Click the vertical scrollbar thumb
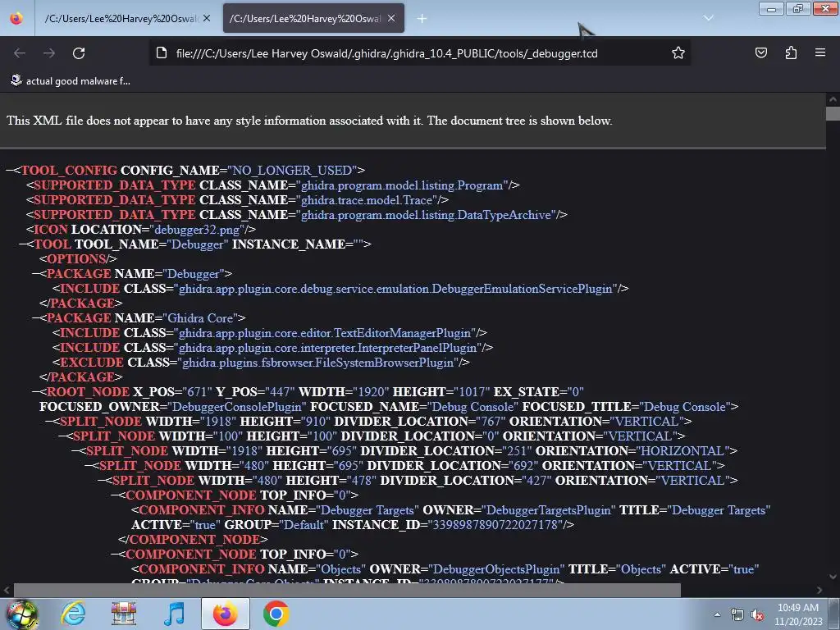The image size is (840, 630). (x=833, y=113)
